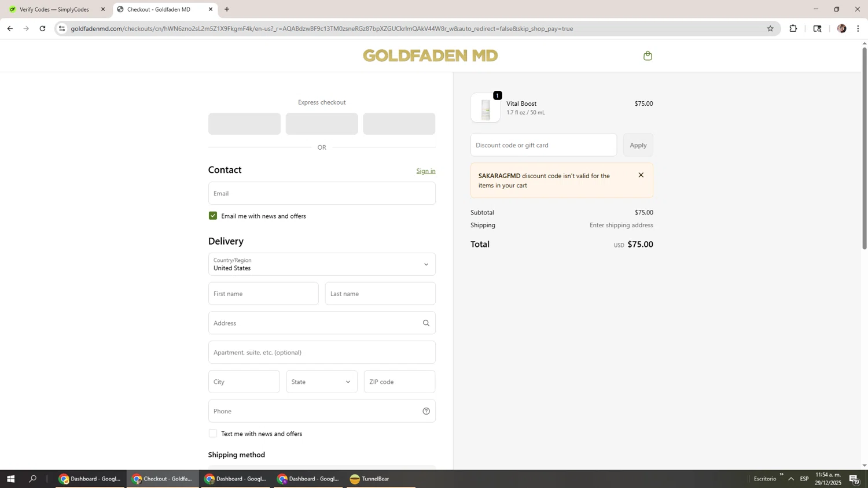Image resolution: width=868 pixels, height=488 pixels.
Task: Open the Country/Region dropdown
Action: click(322, 264)
